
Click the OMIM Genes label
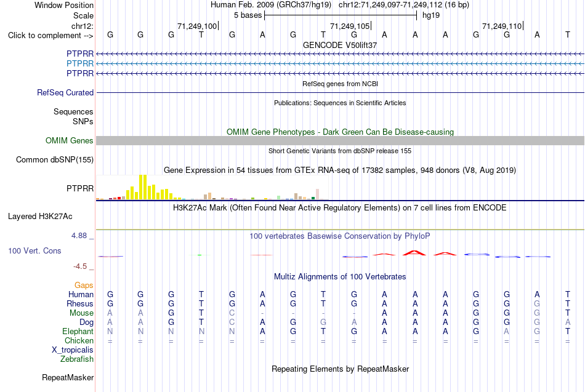70,140
